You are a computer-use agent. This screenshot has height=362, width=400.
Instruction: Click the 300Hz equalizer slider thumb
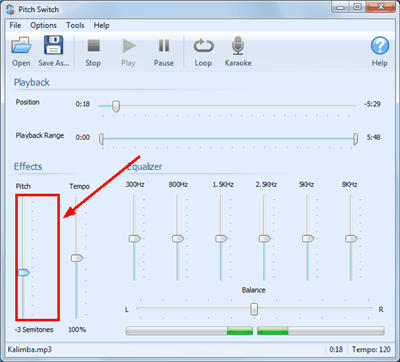tap(135, 239)
